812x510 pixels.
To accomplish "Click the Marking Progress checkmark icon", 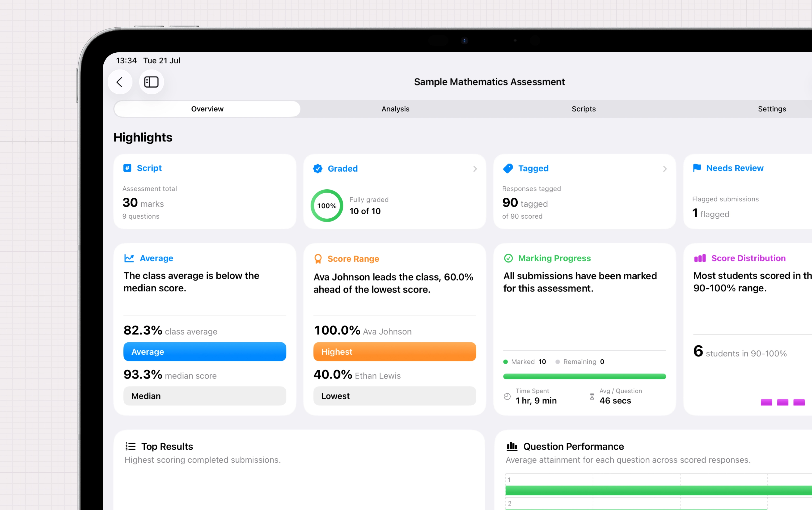I will tap(508, 258).
